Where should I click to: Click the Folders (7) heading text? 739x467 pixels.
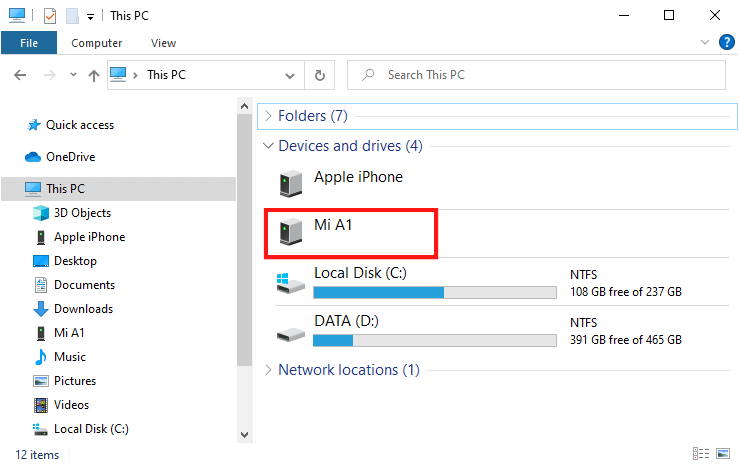312,116
